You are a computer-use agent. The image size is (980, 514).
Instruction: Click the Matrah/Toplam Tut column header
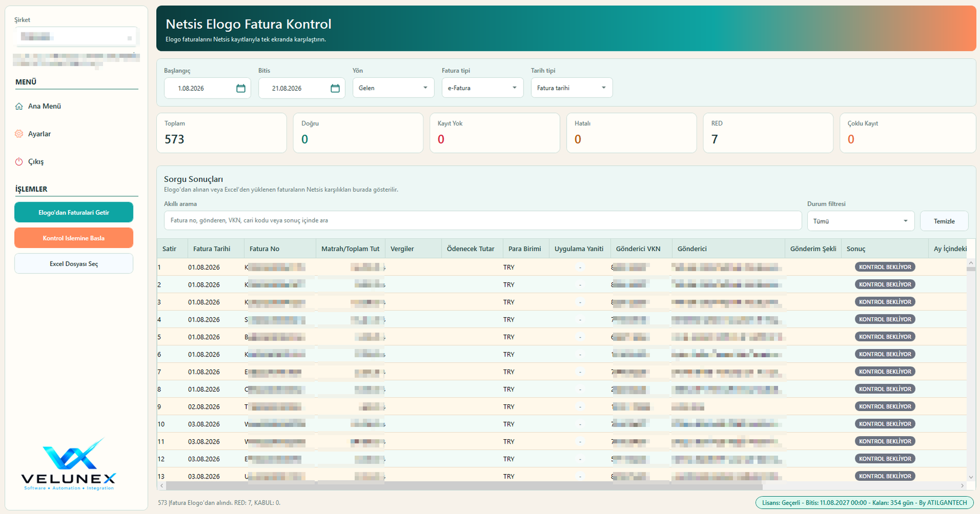tap(350, 249)
